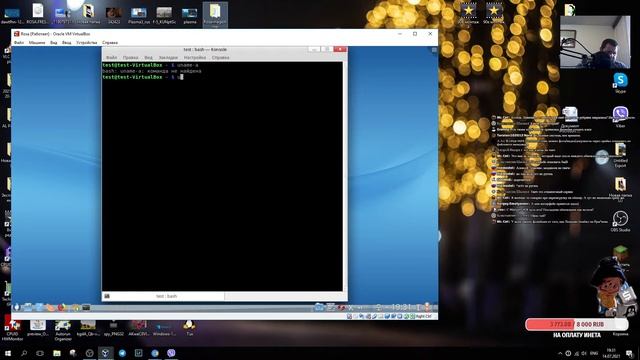Open the Документ desktop shortcut
The width and height of the screenshot is (640, 360).
(x=570, y=118)
